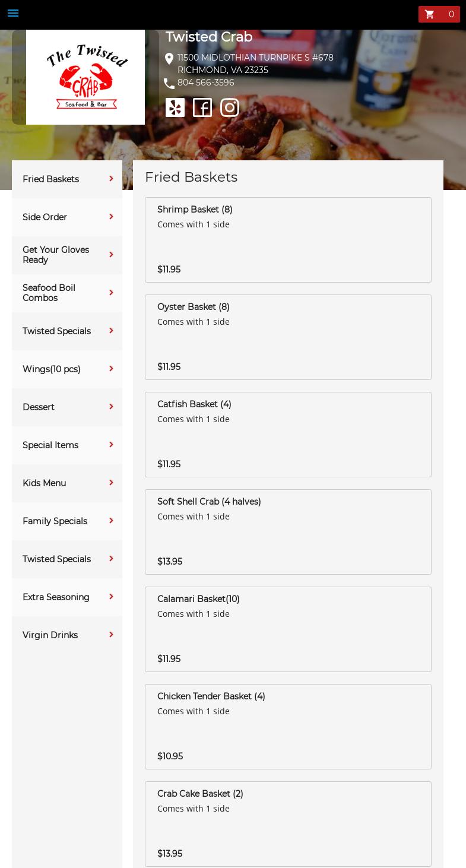The width and height of the screenshot is (466, 868).
Task: Expand the Dessert category chevron
Action: click(111, 407)
